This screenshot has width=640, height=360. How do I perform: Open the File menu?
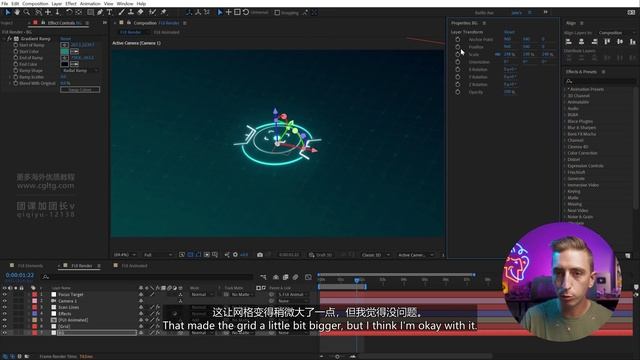[x=5, y=3]
